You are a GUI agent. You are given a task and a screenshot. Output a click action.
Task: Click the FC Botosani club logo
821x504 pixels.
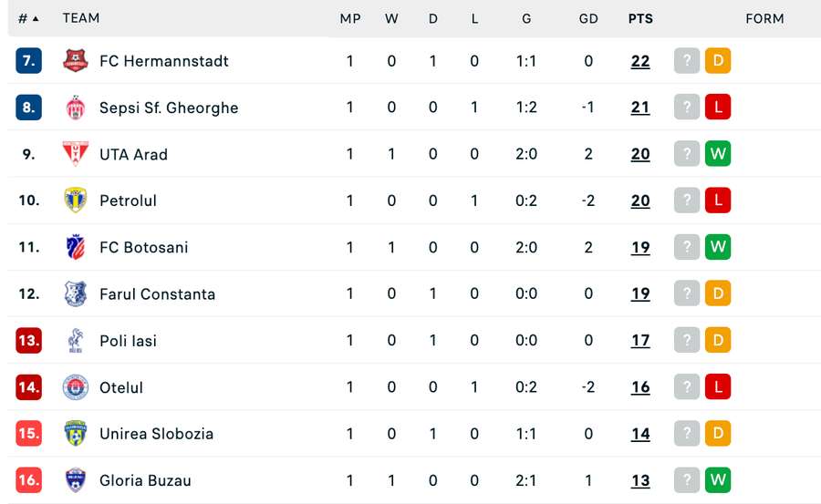coord(75,247)
